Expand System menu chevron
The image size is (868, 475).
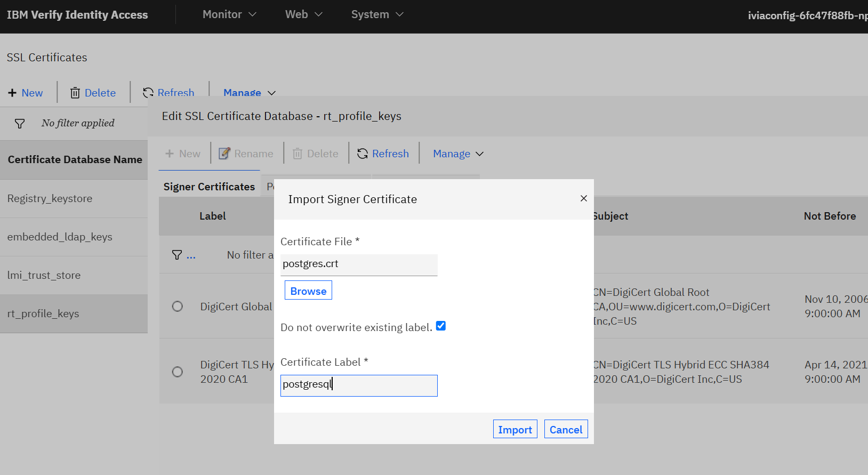[x=400, y=15]
